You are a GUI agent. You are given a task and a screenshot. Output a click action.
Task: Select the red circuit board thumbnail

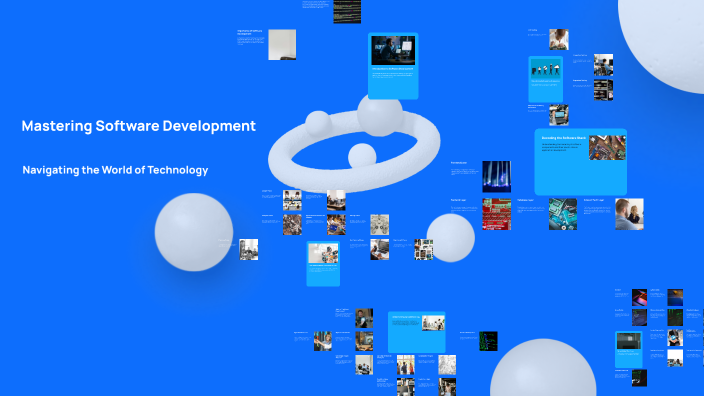pos(497,214)
